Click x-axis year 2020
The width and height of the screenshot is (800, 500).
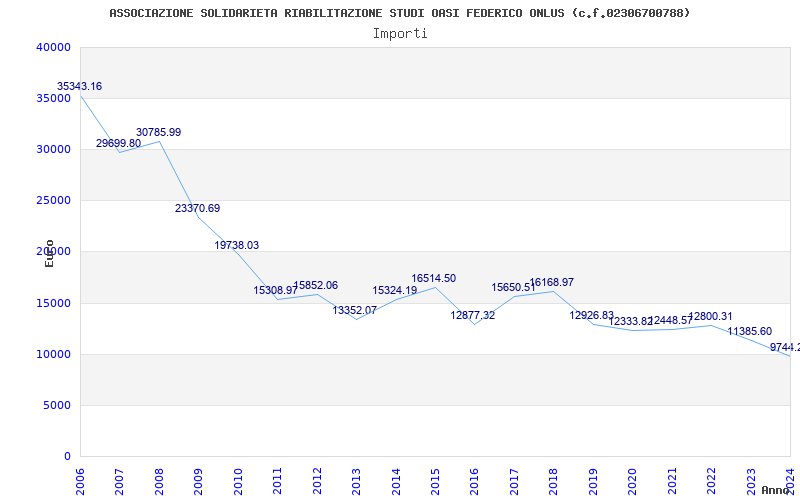tap(633, 481)
